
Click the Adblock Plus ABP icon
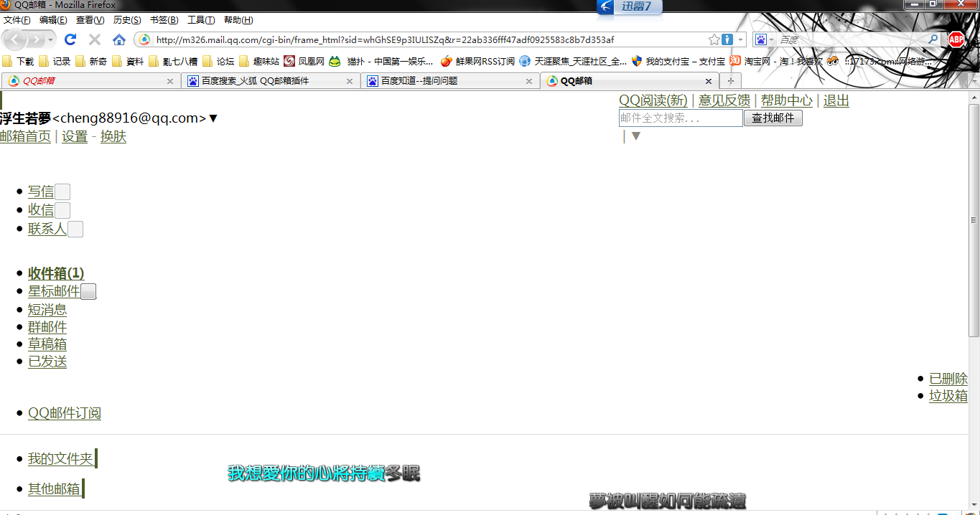click(x=955, y=39)
